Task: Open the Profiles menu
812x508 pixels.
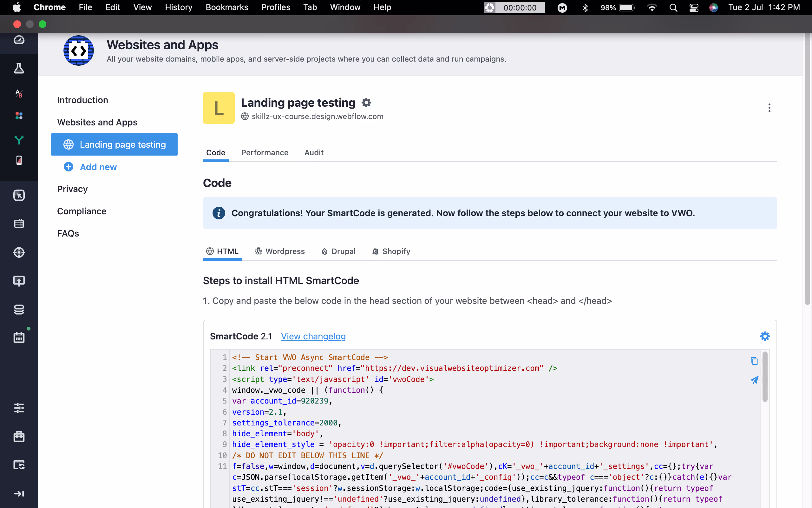Action: point(275,7)
